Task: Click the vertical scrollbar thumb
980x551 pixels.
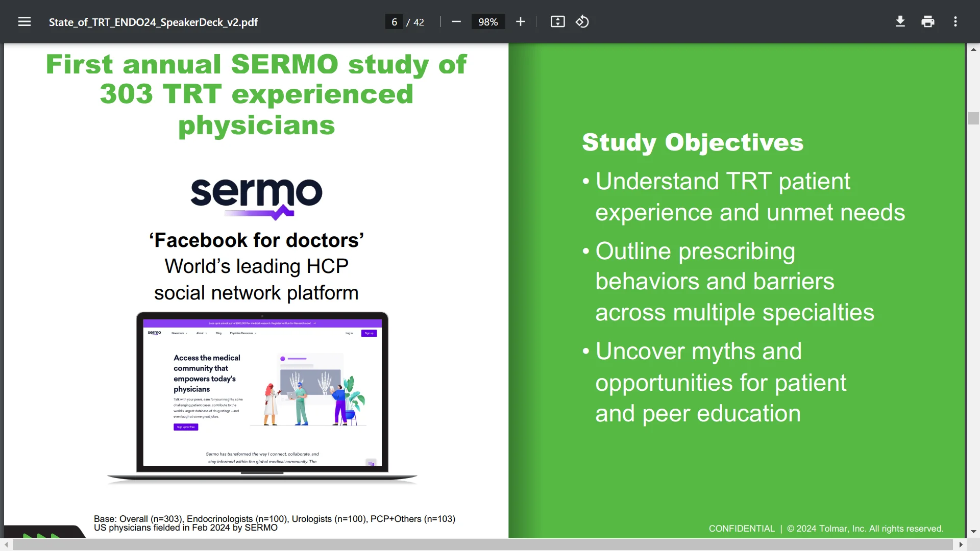Action: coord(973,118)
